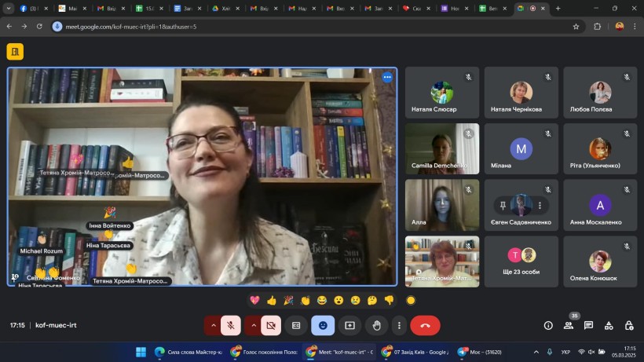Open meeting details info panel

[548, 325]
